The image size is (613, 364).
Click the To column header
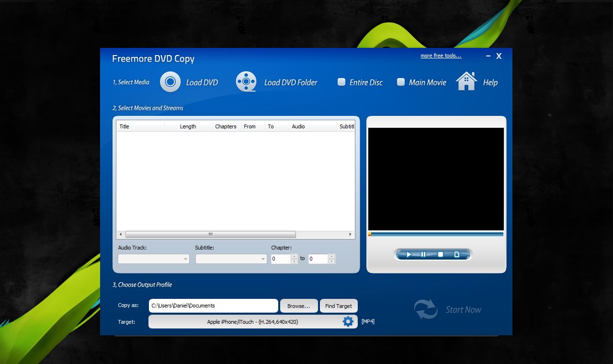pyautogui.click(x=277, y=126)
